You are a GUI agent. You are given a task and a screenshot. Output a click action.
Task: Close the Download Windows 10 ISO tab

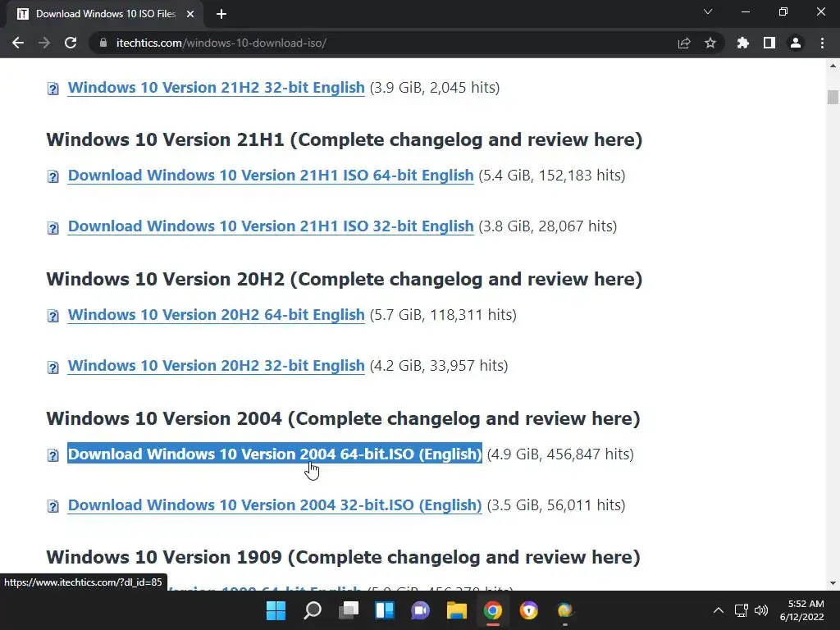tap(190, 14)
